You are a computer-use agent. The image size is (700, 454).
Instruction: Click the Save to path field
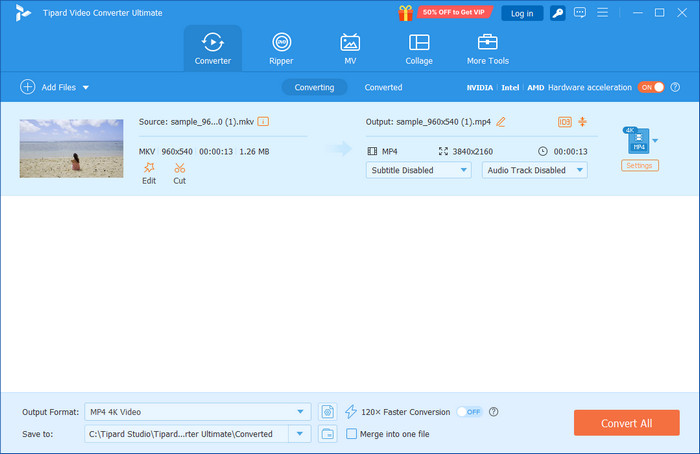187,434
